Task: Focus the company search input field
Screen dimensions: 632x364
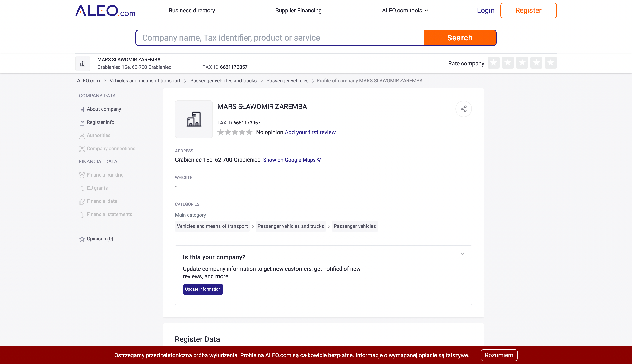Action: click(x=280, y=38)
